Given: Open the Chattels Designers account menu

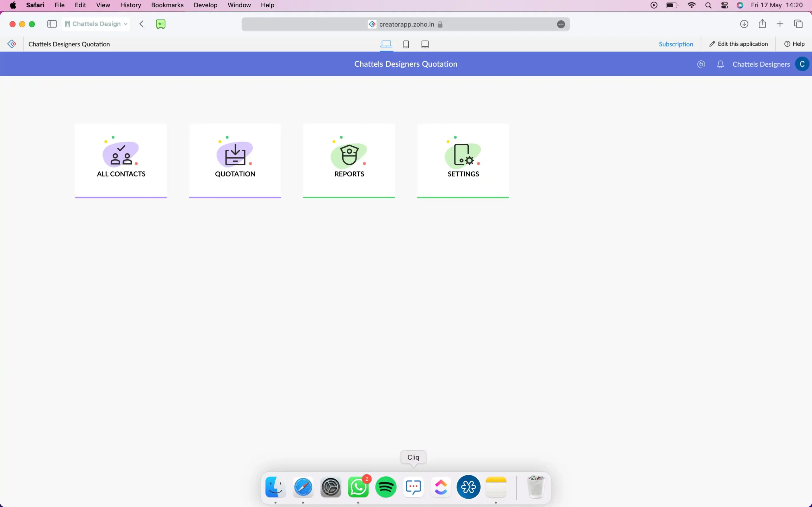Looking at the screenshot, I should point(761,64).
